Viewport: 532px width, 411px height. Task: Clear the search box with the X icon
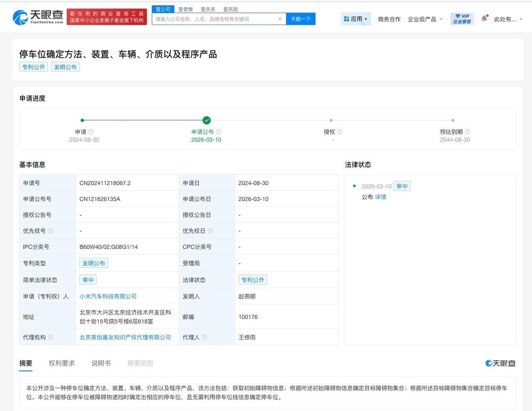[280, 19]
